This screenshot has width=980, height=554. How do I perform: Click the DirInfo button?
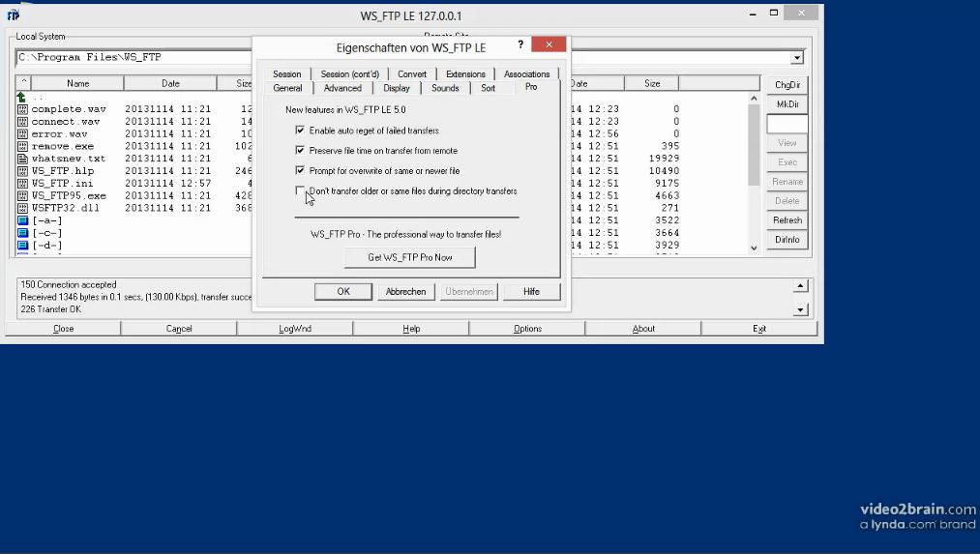[787, 240]
